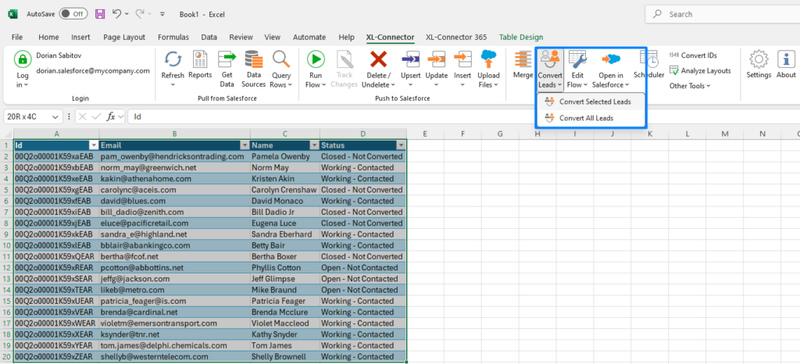Open Customize Quick Access Toolbar dropdown
800x364 pixels.
[x=162, y=14]
